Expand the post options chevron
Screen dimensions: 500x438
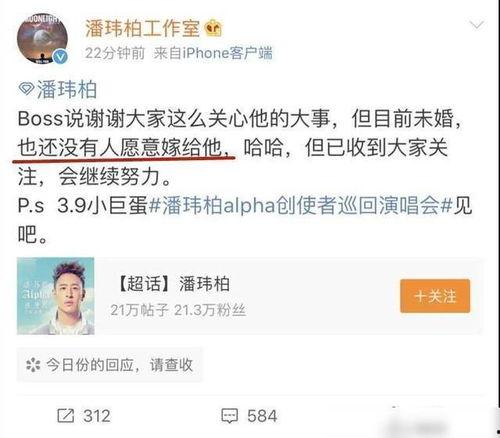coord(476,25)
